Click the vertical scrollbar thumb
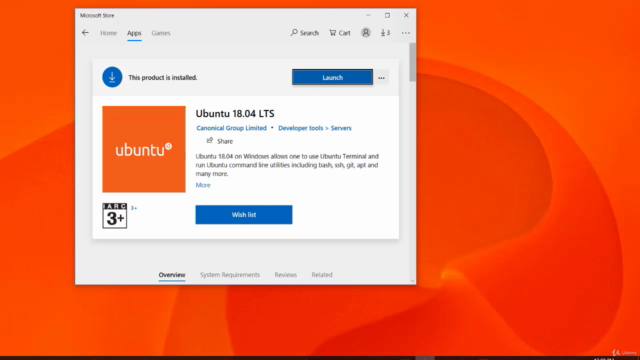640x360 pixels. tap(413, 62)
